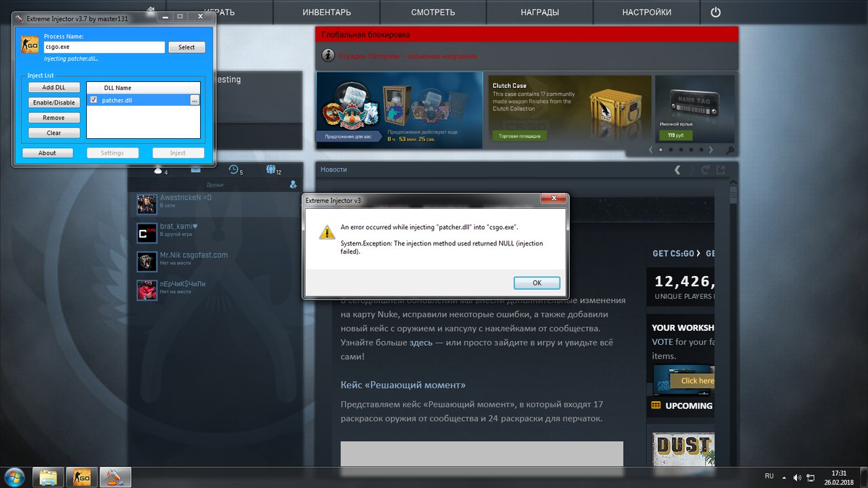Show next store offer with right arrow
Screen dimensions: 868x488
(x=711, y=150)
